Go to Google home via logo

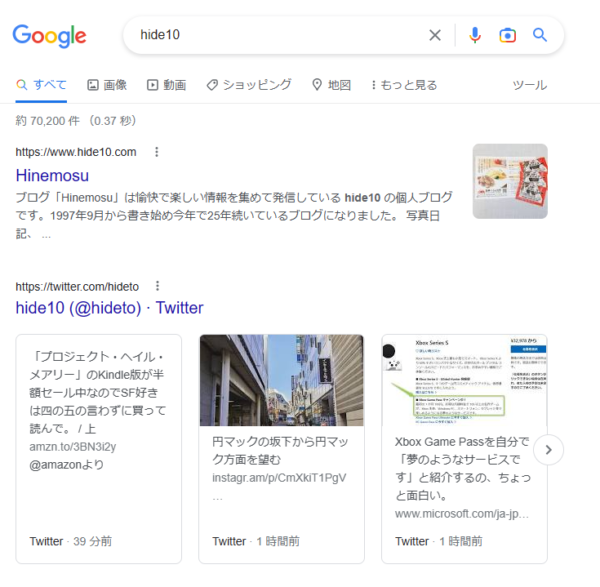coord(49,36)
